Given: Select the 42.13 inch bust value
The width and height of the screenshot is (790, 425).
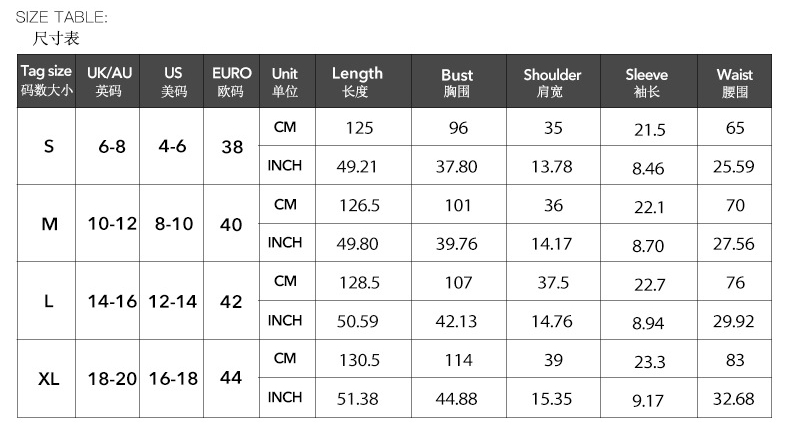Looking at the screenshot, I should tap(457, 321).
